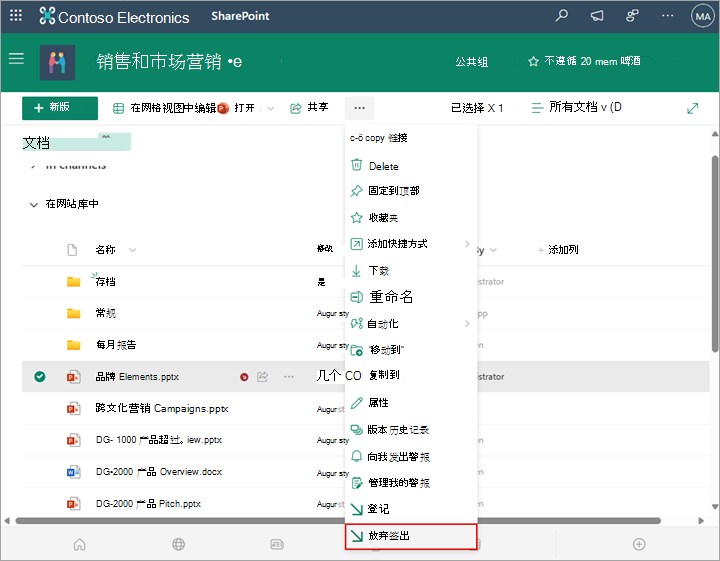
Task: Click share icon on 品牌 Elements.pptx row
Action: [x=262, y=377]
